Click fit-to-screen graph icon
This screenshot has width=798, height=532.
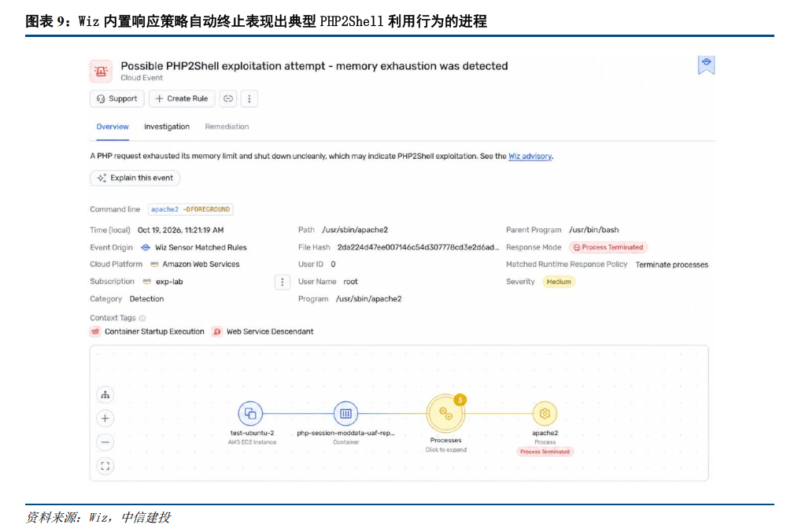coord(105,466)
